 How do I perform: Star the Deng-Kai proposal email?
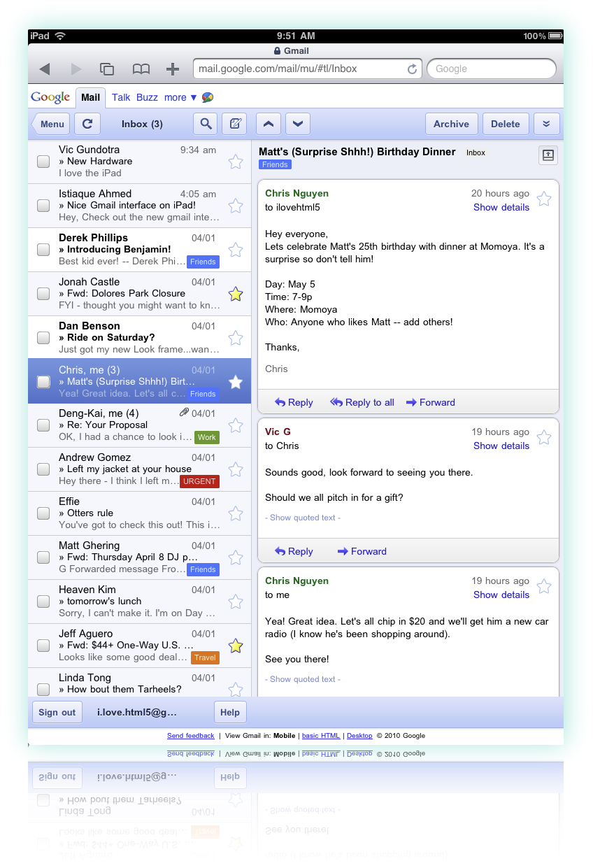coord(236,425)
